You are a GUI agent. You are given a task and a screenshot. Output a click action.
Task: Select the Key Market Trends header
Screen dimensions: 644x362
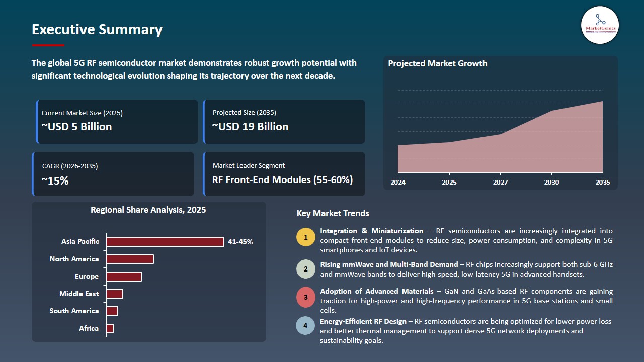tap(333, 213)
